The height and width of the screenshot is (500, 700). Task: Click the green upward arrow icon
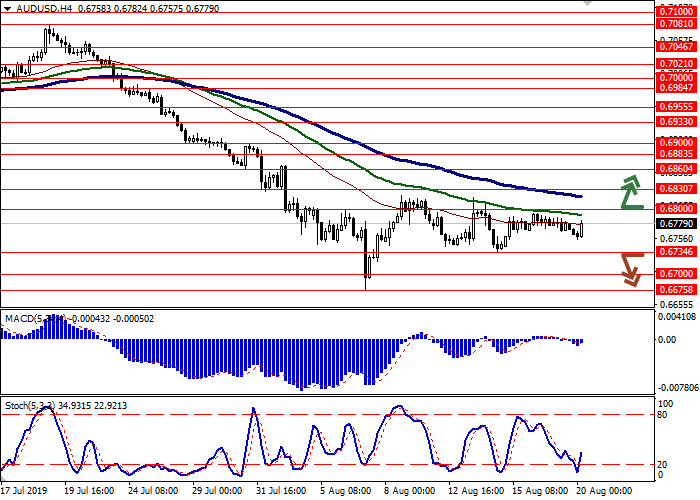630,192
